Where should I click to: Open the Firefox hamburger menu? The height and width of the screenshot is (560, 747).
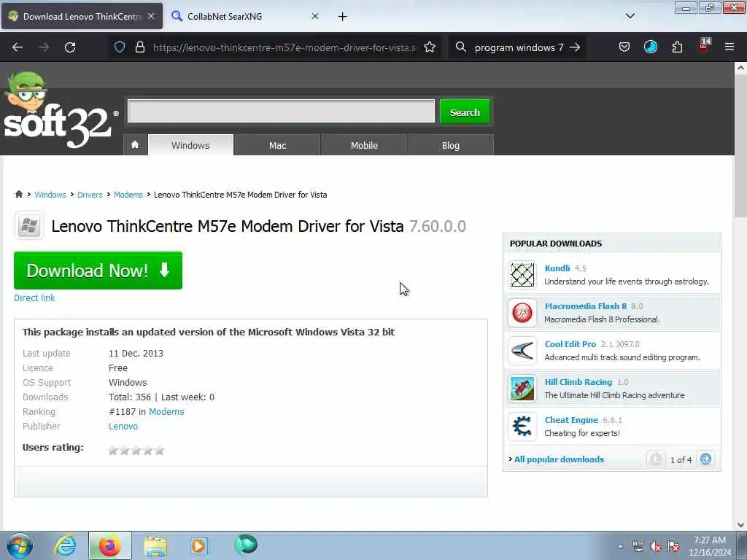[729, 47]
